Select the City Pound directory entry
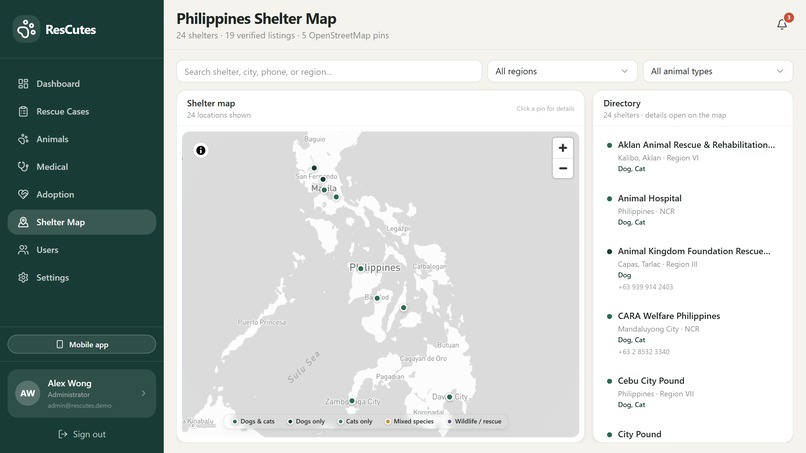The height and width of the screenshot is (453, 806). pos(692,434)
